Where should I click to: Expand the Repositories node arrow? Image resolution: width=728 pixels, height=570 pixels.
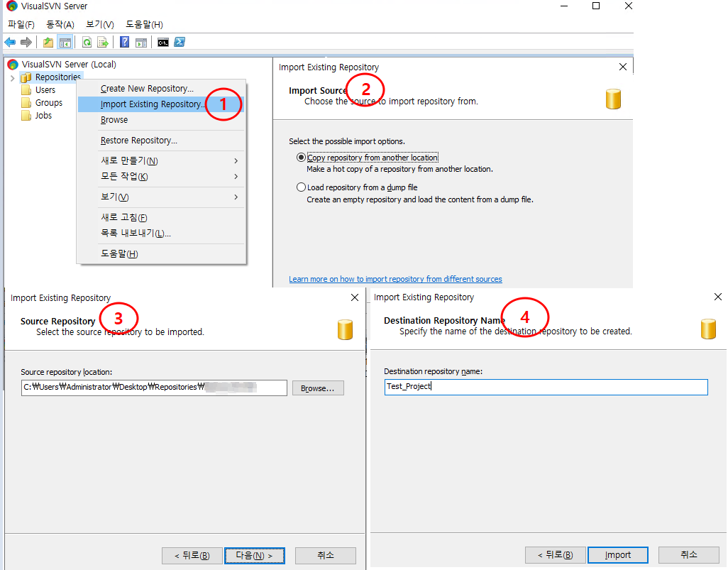tap(13, 77)
